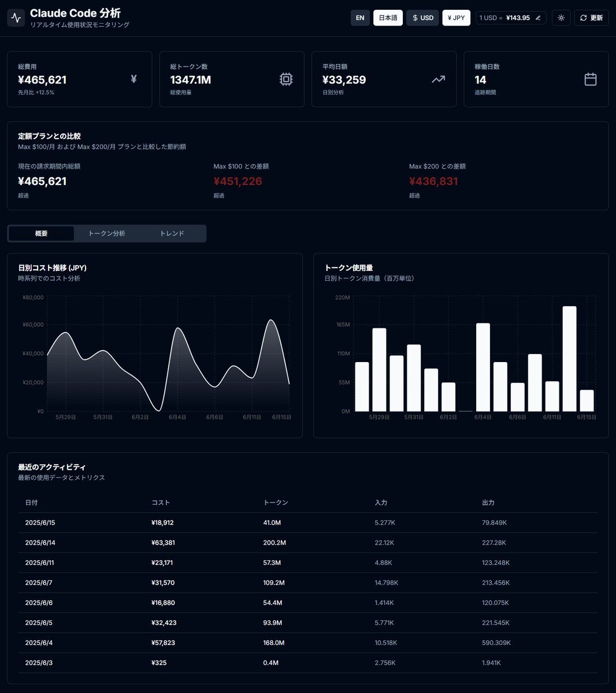The image size is (616, 693).
Task: Select the 2025/6/7 date cell
Action: pyautogui.click(x=38, y=583)
